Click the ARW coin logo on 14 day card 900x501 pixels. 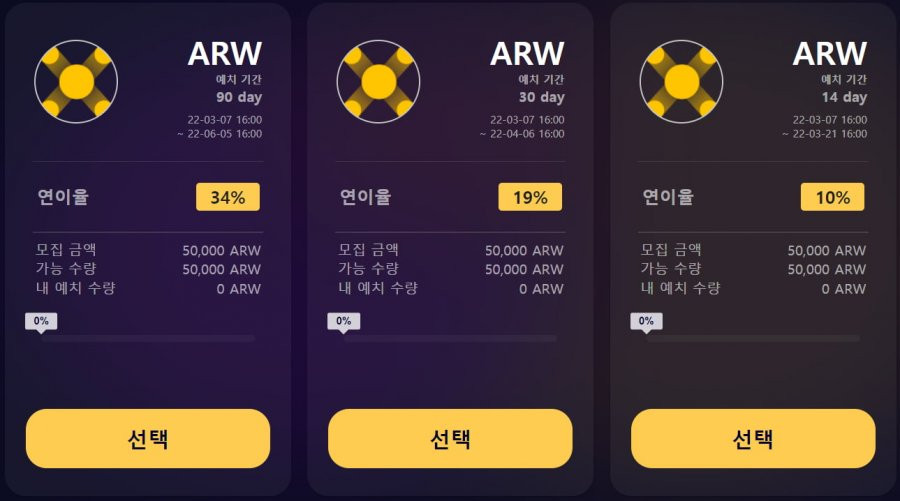tap(681, 81)
